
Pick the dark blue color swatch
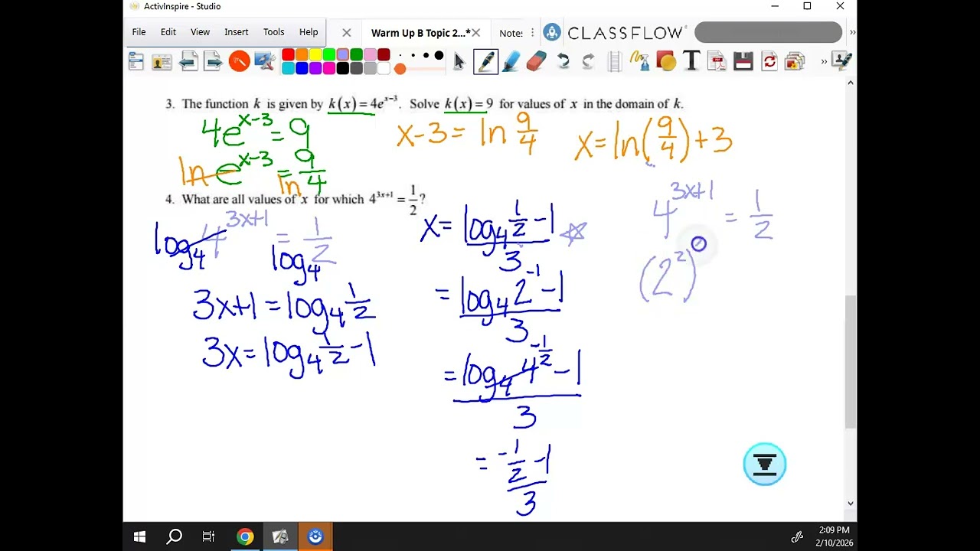coord(302,68)
